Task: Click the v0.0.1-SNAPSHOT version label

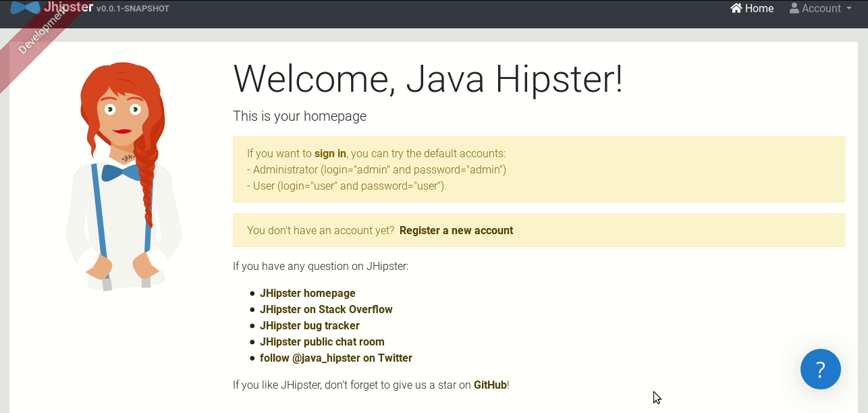Action: [133, 9]
